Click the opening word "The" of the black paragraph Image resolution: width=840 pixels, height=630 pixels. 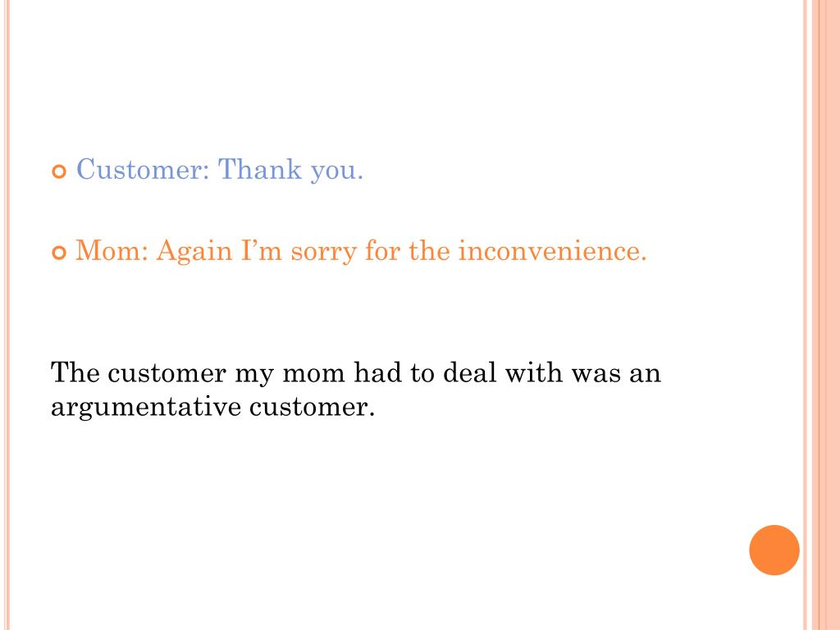[75, 372]
